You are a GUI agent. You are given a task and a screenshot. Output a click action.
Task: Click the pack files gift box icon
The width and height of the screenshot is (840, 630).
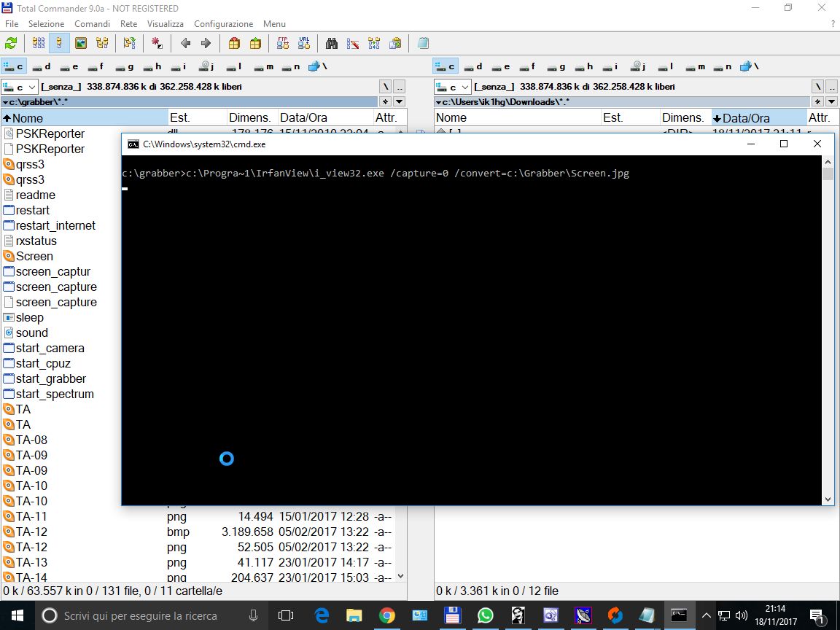point(234,43)
